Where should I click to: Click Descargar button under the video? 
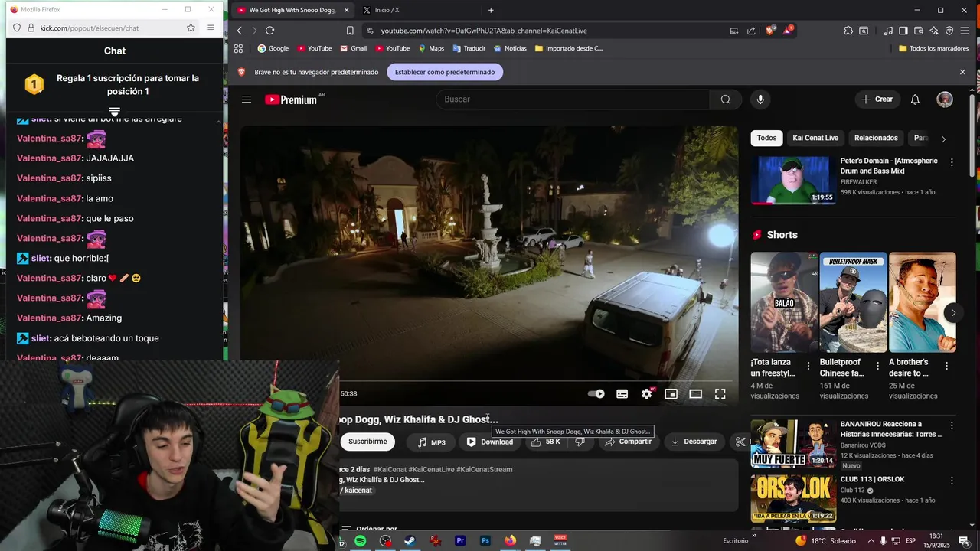pos(694,442)
